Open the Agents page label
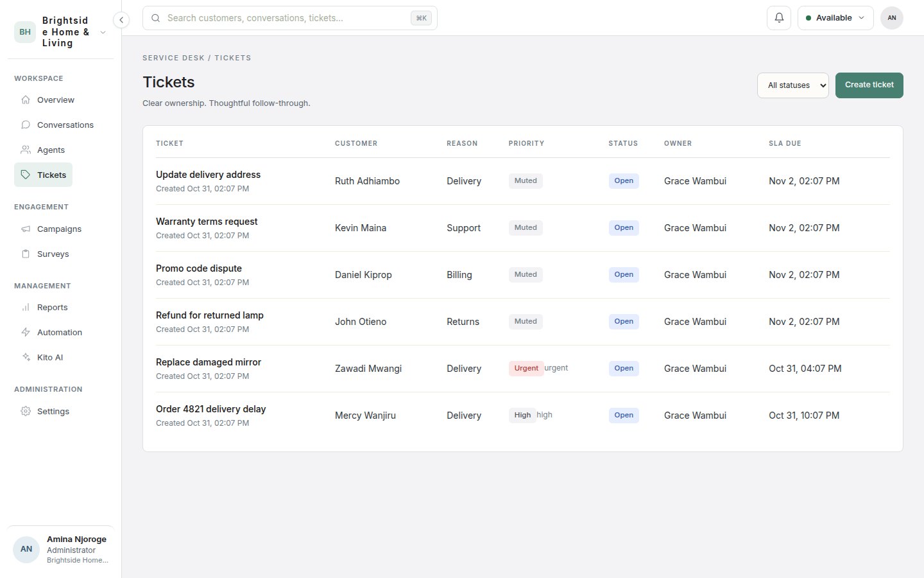Screen dimensions: 924x578 (51, 150)
